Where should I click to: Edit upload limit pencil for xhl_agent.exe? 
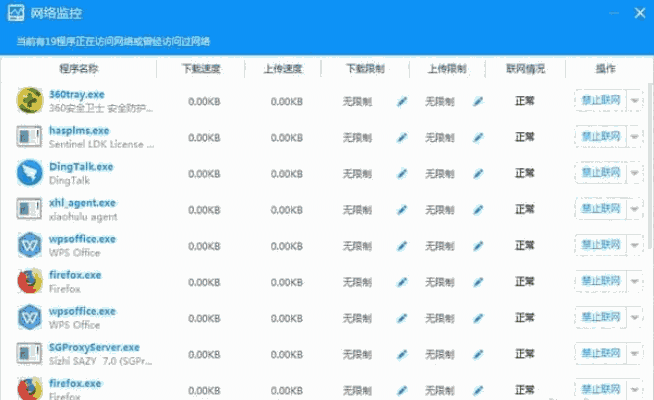tap(478, 210)
